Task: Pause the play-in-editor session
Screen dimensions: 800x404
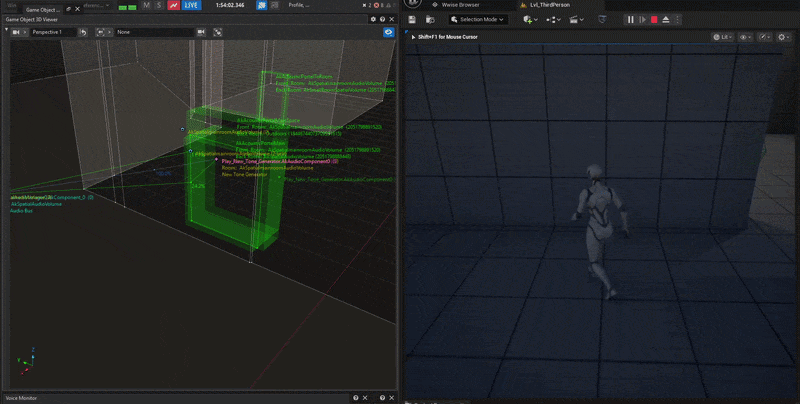Action: click(631, 19)
